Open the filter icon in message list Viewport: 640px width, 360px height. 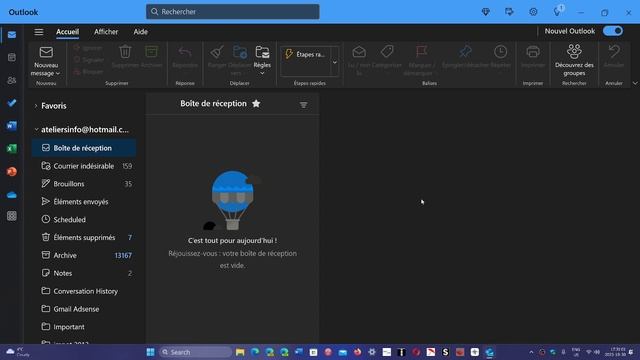(303, 105)
